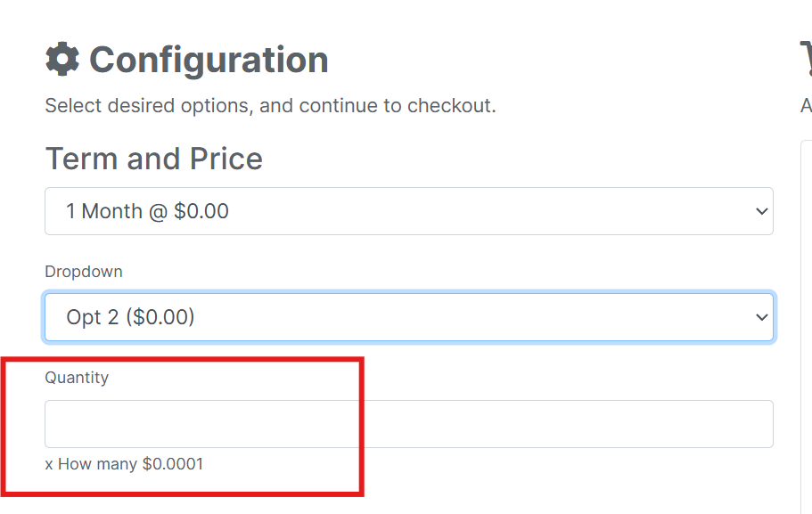Focus the Quantity input field
Screen dimensions: 812x514
click(x=408, y=424)
